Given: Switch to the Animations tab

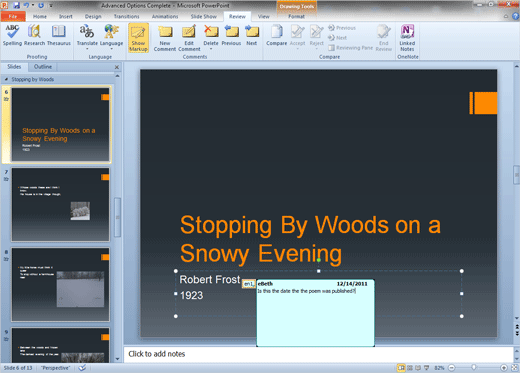Looking at the screenshot, I should tap(165, 16).
